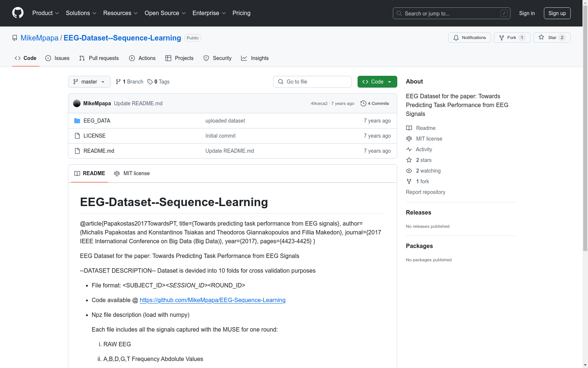
Task: Expand the Open Source menu
Action: click(x=165, y=13)
